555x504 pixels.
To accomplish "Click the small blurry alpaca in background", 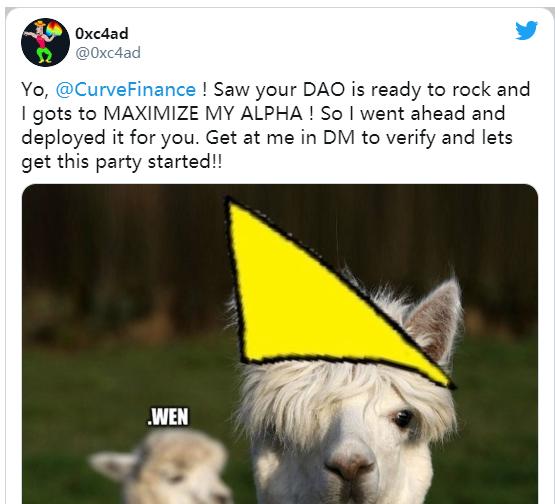I will 161,467.
